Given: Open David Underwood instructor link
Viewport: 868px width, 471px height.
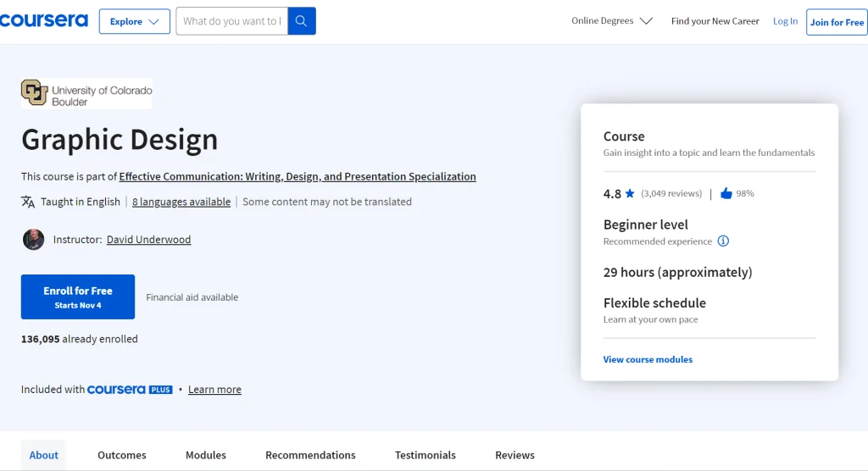Looking at the screenshot, I should [x=148, y=240].
